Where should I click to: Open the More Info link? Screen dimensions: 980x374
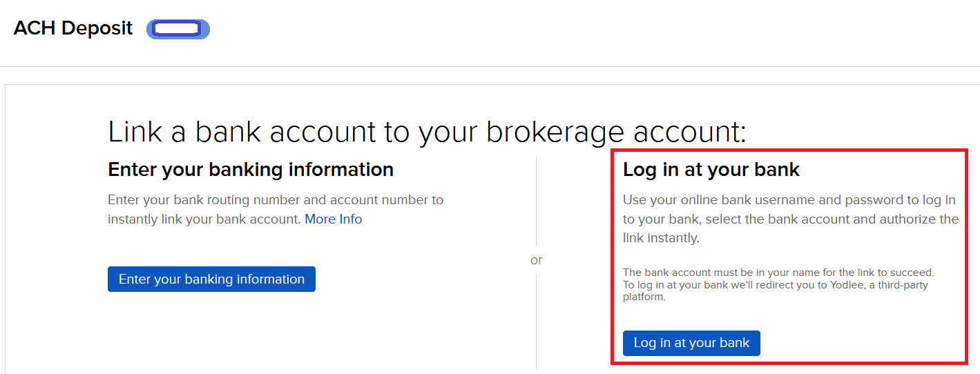click(x=334, y=219)
